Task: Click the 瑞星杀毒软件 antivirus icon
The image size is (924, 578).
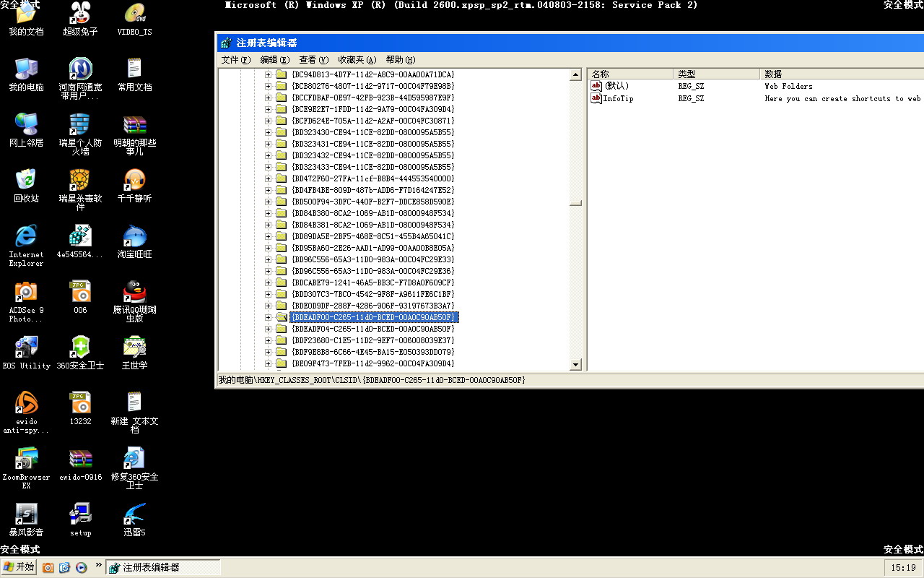Action: [x=80, y=180]
